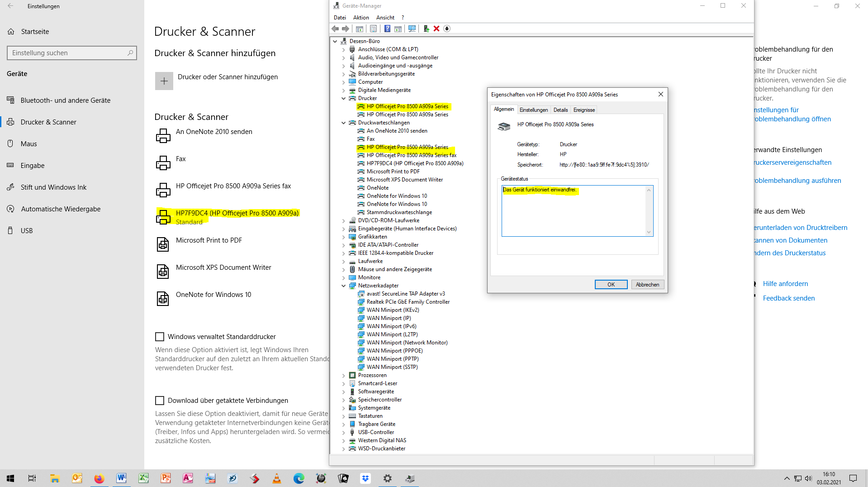Toggle the action pane toolbar icon
868x487 pixels.
click(398, 29)
